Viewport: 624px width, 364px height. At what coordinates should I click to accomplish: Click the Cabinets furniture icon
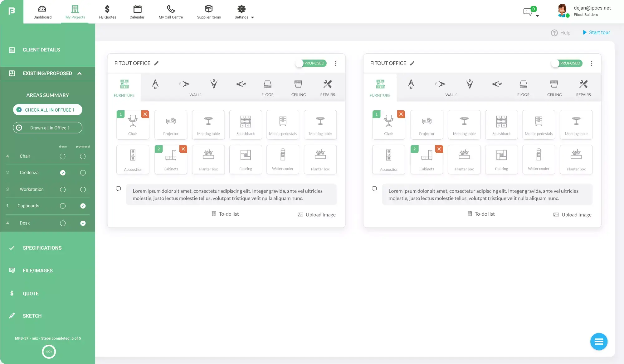point(171,158)
